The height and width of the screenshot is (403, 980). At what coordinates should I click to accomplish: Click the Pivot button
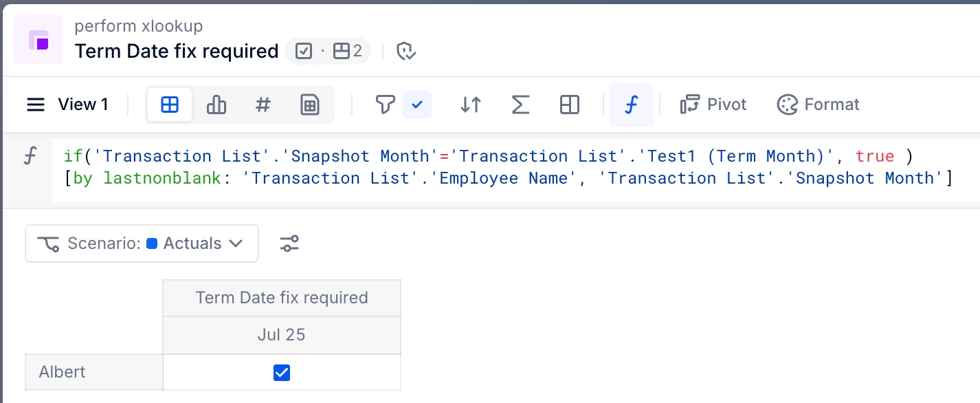(x=713, y=105)
